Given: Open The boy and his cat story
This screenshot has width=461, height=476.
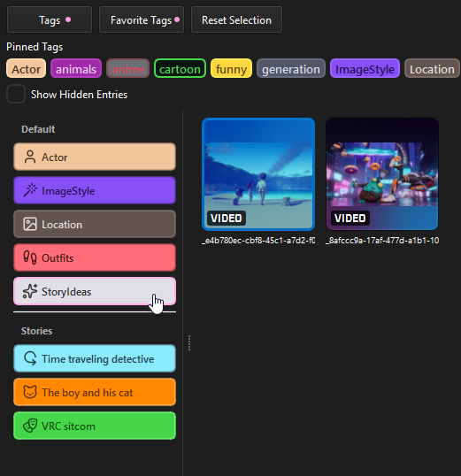Looking at the screenshot, I should [95, 392].
